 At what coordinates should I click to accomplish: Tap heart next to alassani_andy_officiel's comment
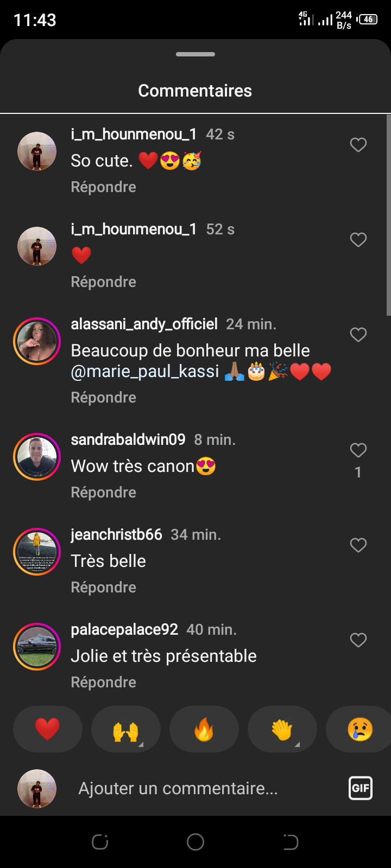coord(358,335)
